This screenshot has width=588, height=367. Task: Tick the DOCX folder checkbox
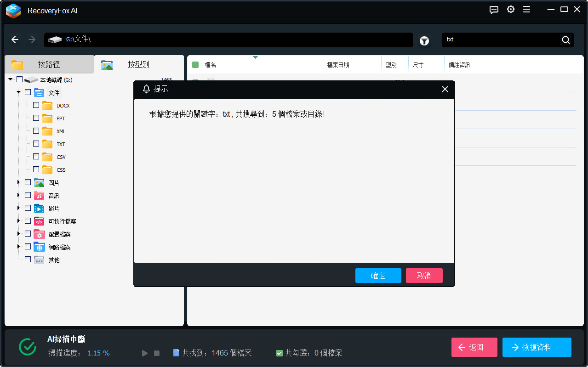[36, 105]
